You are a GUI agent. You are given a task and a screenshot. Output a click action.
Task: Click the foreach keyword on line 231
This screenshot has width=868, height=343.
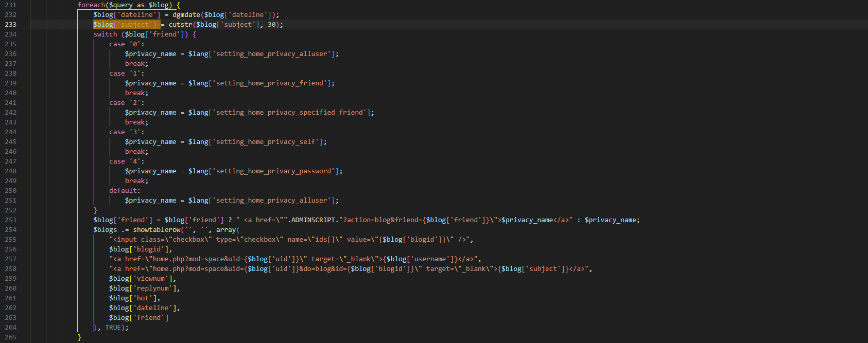coord(91,5)
